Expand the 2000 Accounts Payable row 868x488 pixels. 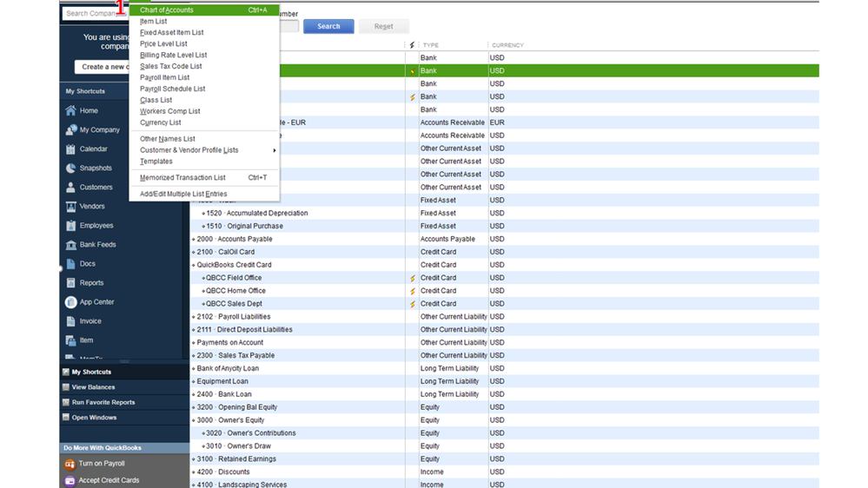(x=194, y=239)
